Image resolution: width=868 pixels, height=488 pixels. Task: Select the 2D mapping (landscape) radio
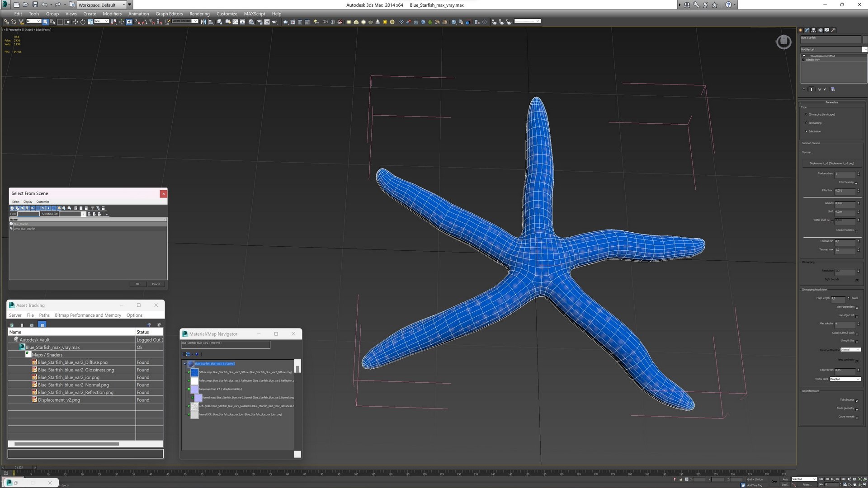tap(806, 114)
